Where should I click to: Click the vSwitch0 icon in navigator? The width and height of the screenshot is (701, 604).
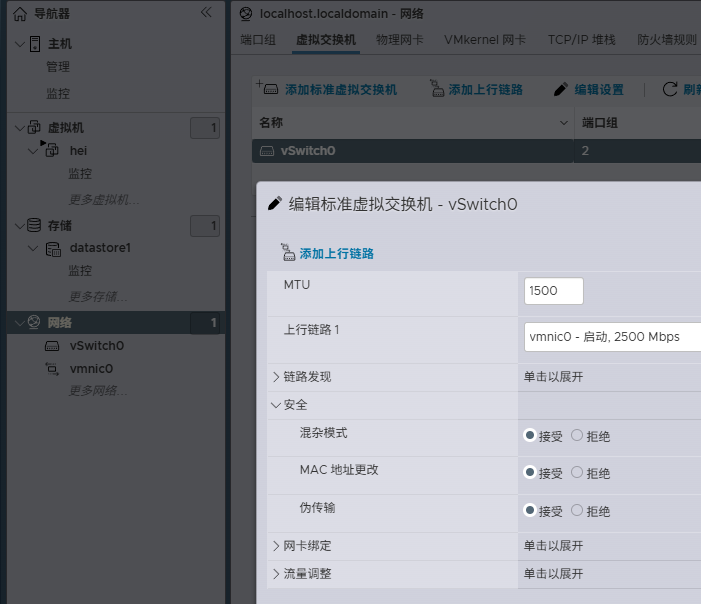click(x=53, y=346)
